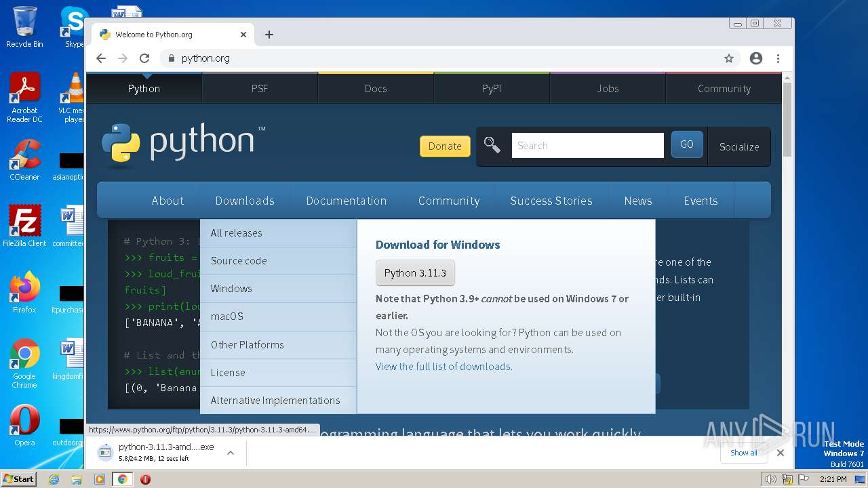Open the Recycle Bin desktop icon
Screen dimensions: 868x488
(24, 27)
